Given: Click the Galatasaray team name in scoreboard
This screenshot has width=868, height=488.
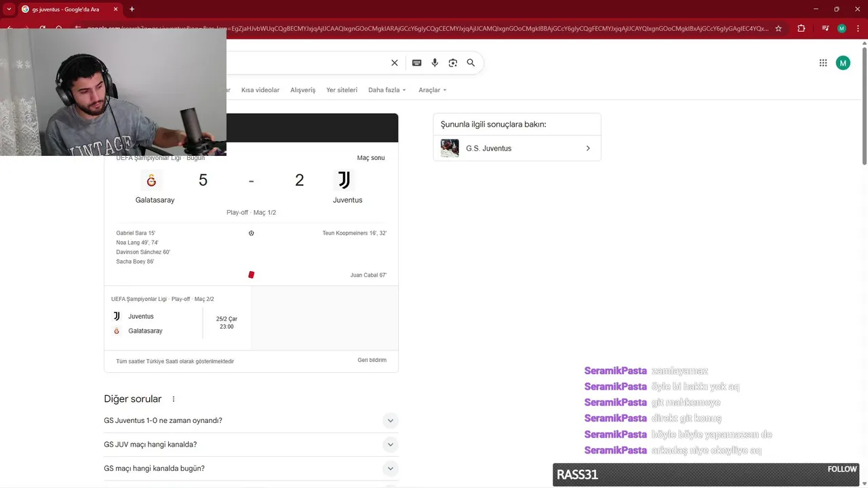Looking at the screenshot, I should click(155, 200).
